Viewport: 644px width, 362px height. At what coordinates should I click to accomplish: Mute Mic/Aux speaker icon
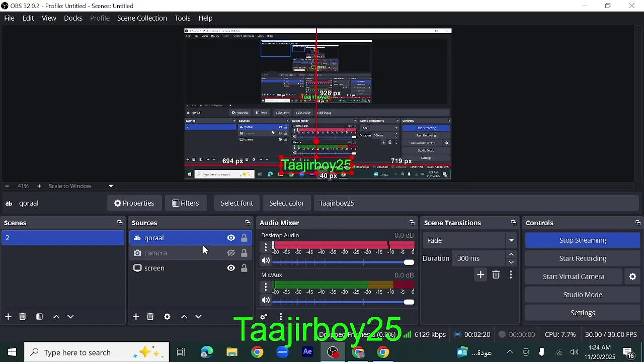[x=266, y=301]
